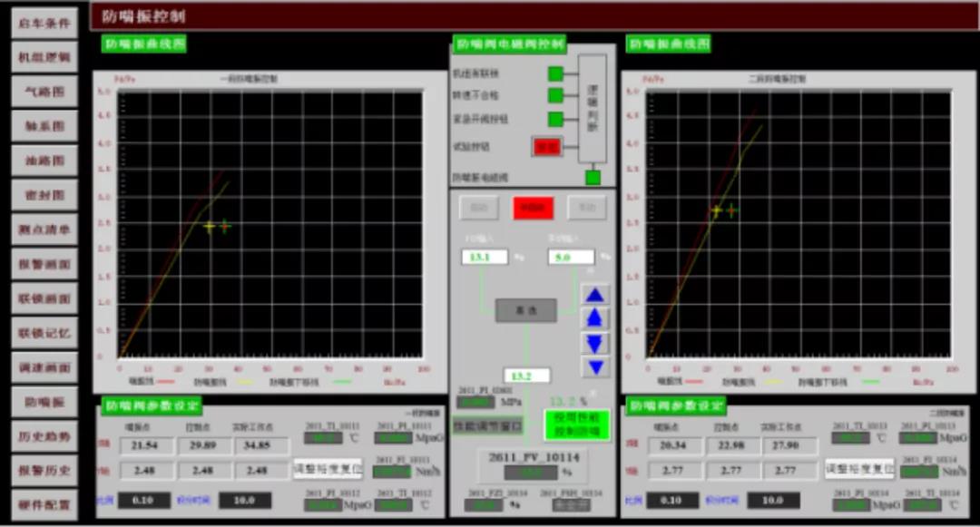Click the 高选 high-select block
The width and height of the screenshot is (980, 527).
(525, 310)
